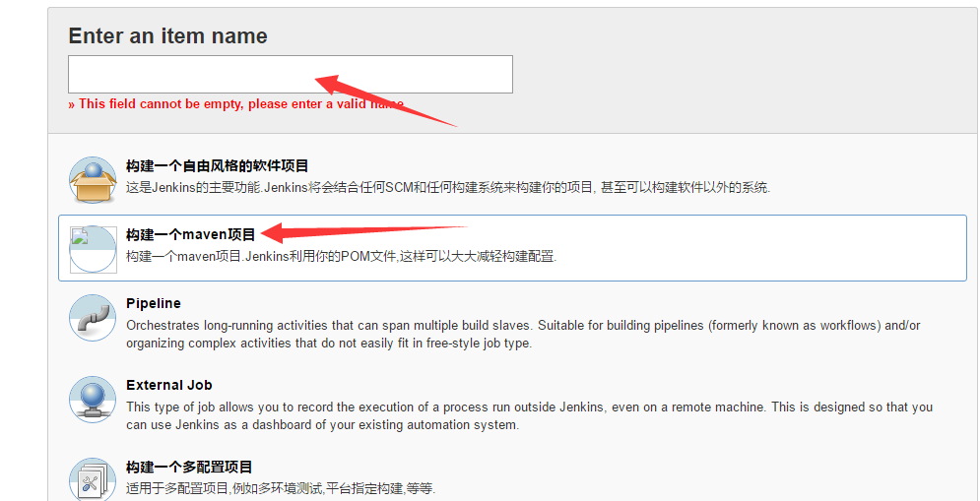Click the red arrow beside maven项目
980x501 pixels.
pos(364,233)
